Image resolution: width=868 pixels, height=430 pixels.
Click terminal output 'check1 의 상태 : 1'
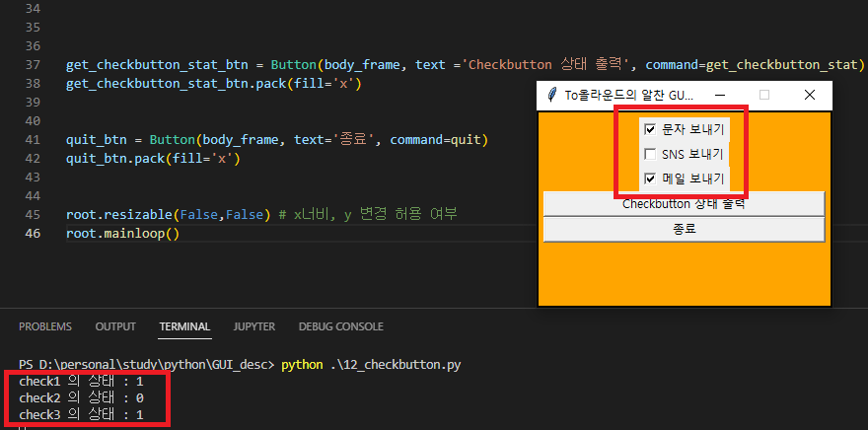(81, 382)
